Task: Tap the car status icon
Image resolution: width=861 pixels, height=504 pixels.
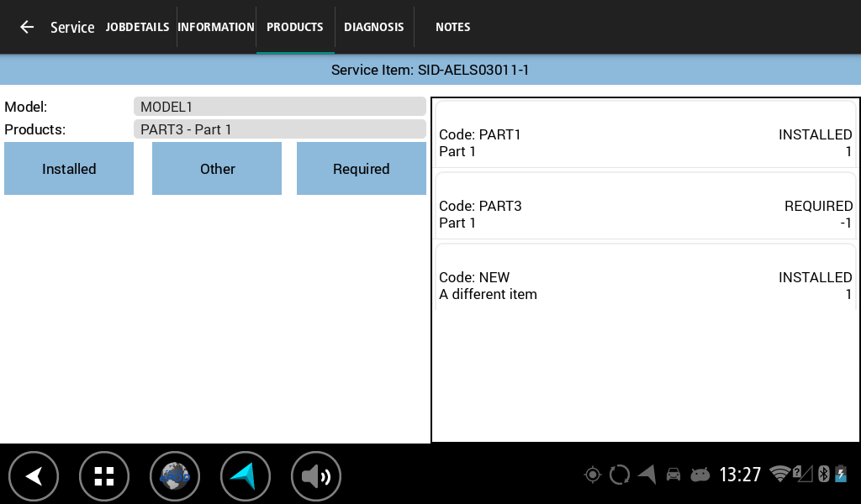Action: 673,475
